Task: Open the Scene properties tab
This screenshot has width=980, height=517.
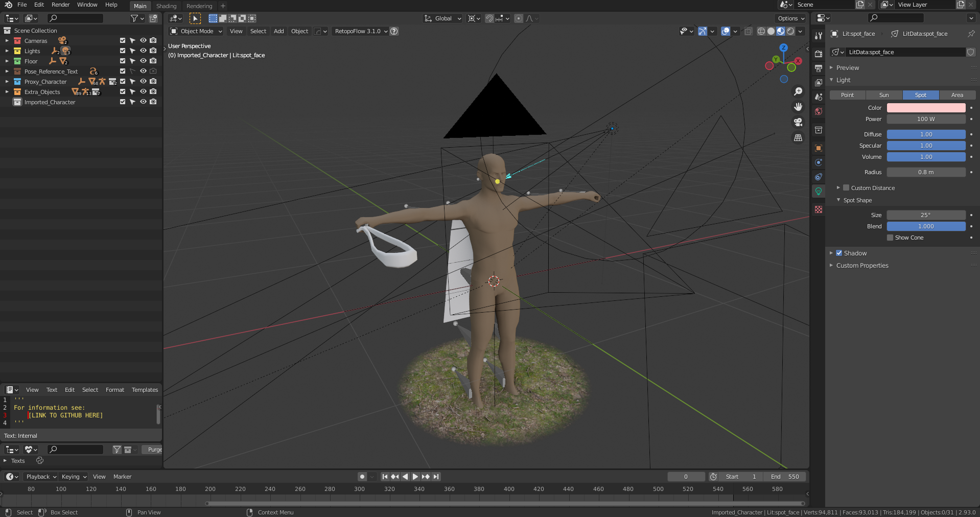Action: (819, 97)
